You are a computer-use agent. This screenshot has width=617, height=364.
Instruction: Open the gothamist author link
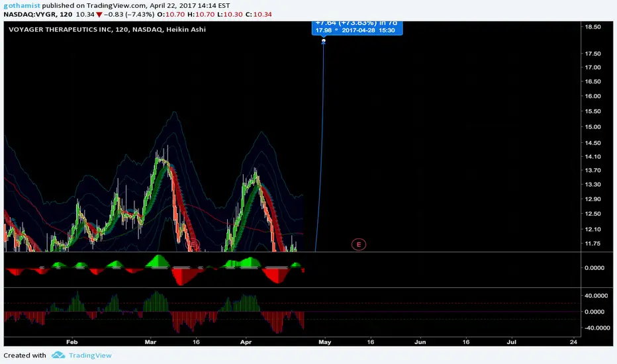pyautogui.click(x=22, y=5)
